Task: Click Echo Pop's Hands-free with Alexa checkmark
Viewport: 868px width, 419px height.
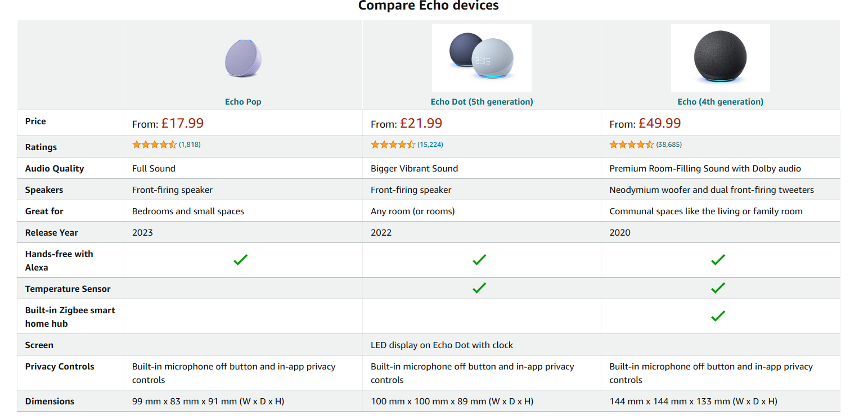Action: (241, 260)
